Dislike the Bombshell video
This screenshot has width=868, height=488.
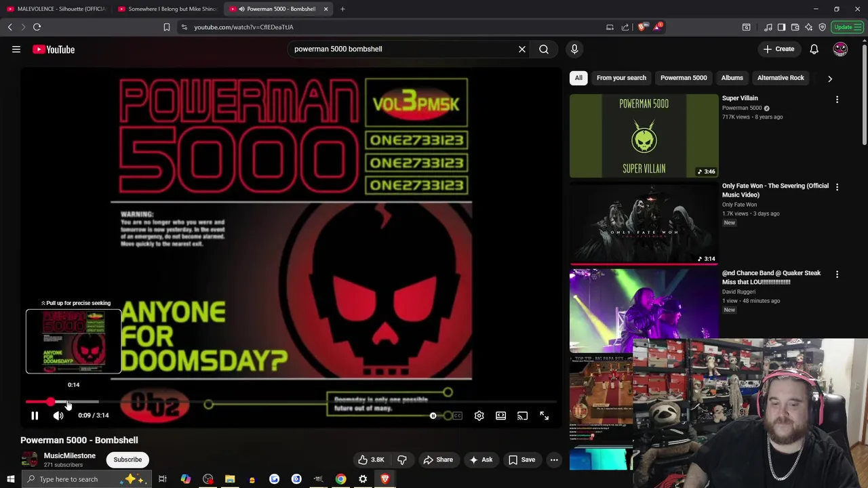click(x=402, y=460)
